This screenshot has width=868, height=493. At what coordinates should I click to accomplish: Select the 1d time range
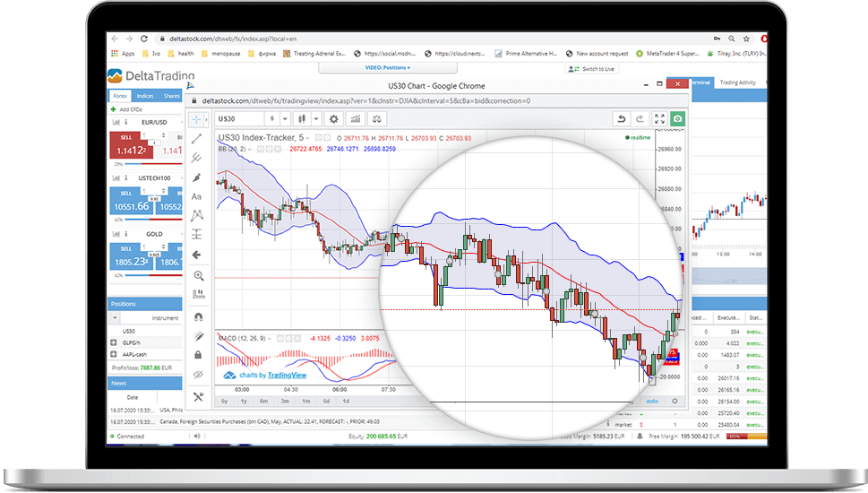click(x=346, y=401)
